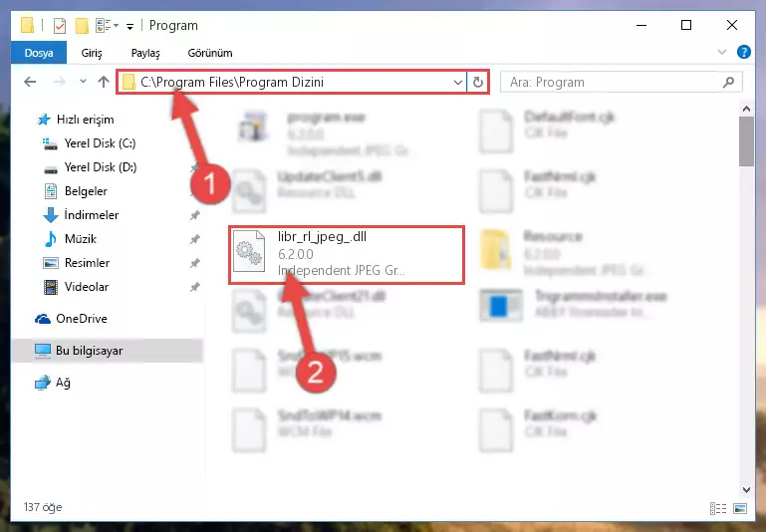Switch to the Paylaş ribbon tab

pyautogui.click(x=145, y=53)
